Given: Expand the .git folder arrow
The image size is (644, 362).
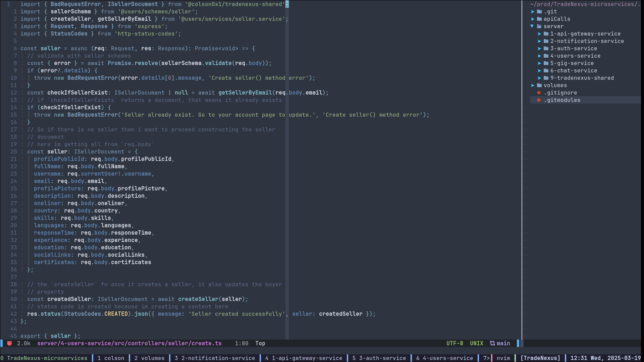Looking at the screenshot, I should (532, 12).
